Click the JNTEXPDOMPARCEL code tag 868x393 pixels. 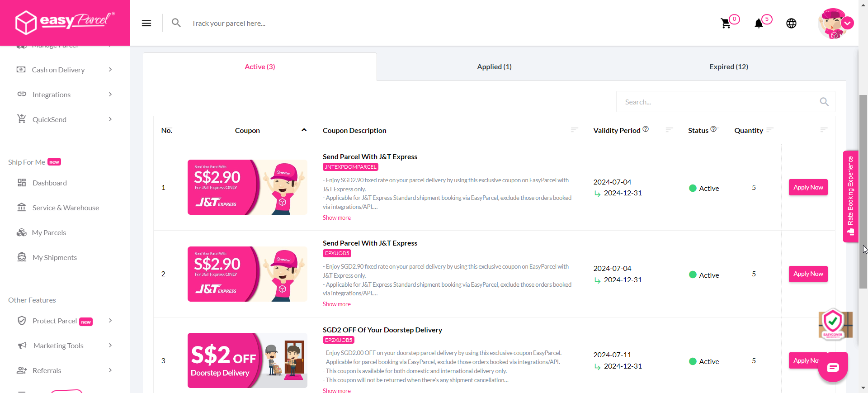pos(350,167)
